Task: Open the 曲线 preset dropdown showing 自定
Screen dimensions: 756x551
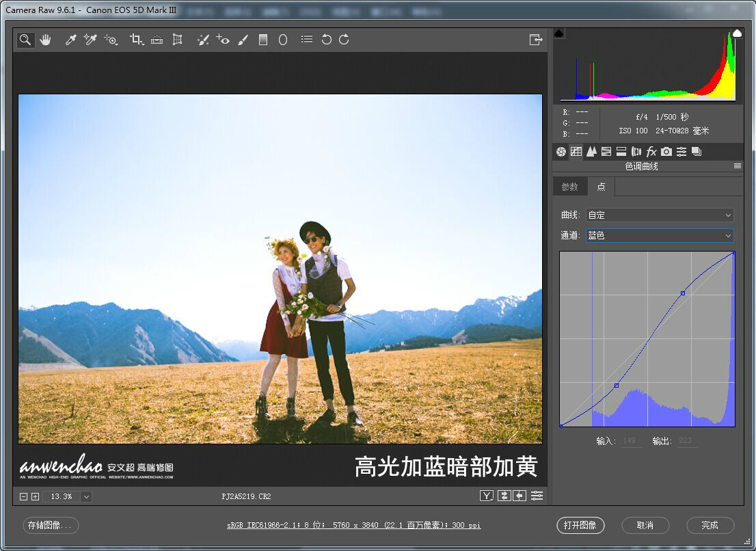Action: point(660,215)
